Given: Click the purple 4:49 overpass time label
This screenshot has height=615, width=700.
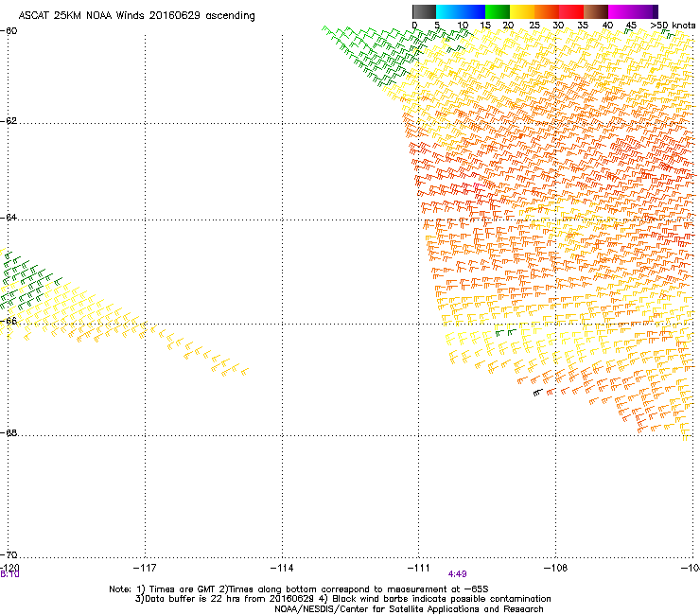Looking at the screenshot, I should [x=458, y=574].
